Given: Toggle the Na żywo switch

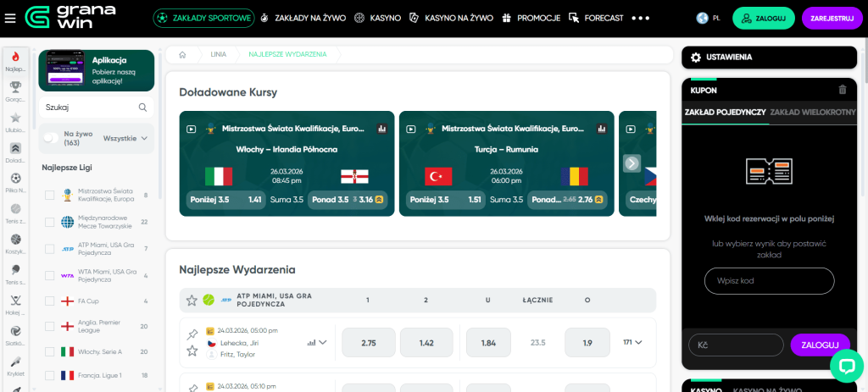Looking at the screenshot, I should [x=51, y=138].
